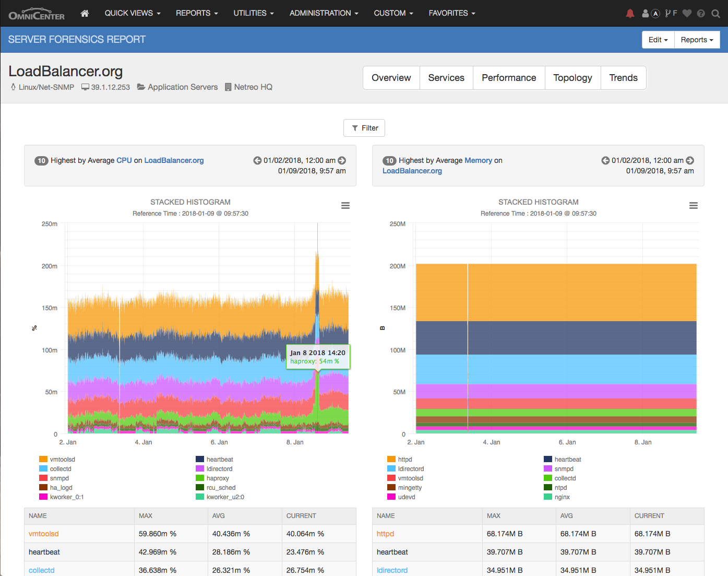The height and width of the screenshot is (576, 728).
Task: Toggle mingetty series in Memory legend
Action: tap(404, 488)
